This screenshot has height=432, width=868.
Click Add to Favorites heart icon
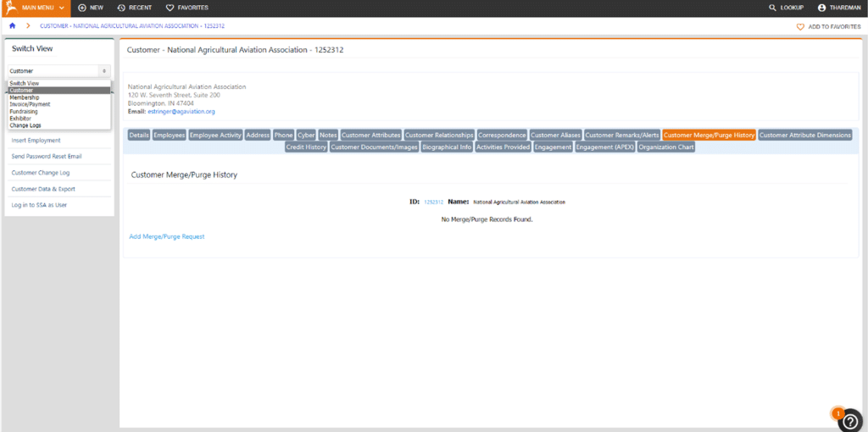(x=800, y=26)
